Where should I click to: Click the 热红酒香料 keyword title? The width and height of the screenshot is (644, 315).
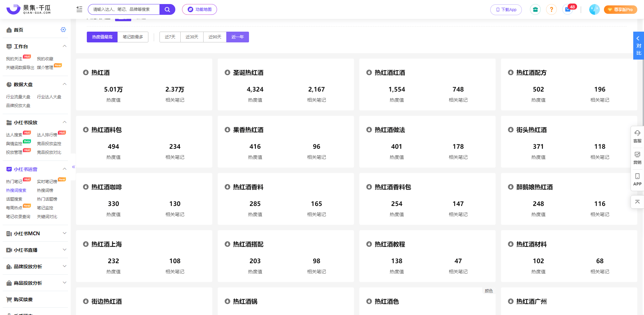tap(248, 187)
